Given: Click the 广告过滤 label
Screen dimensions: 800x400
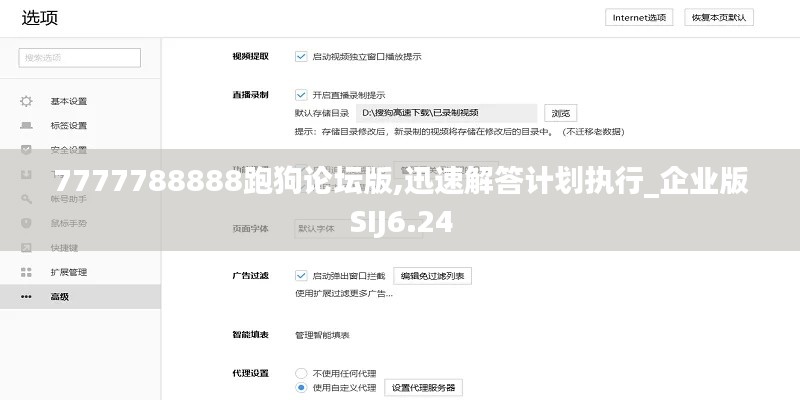Looking at the screenshot, I should click(251, 276).
